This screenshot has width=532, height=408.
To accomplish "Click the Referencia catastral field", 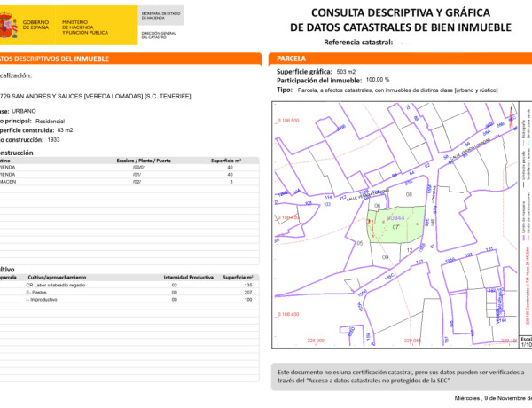I will point(358,42).
